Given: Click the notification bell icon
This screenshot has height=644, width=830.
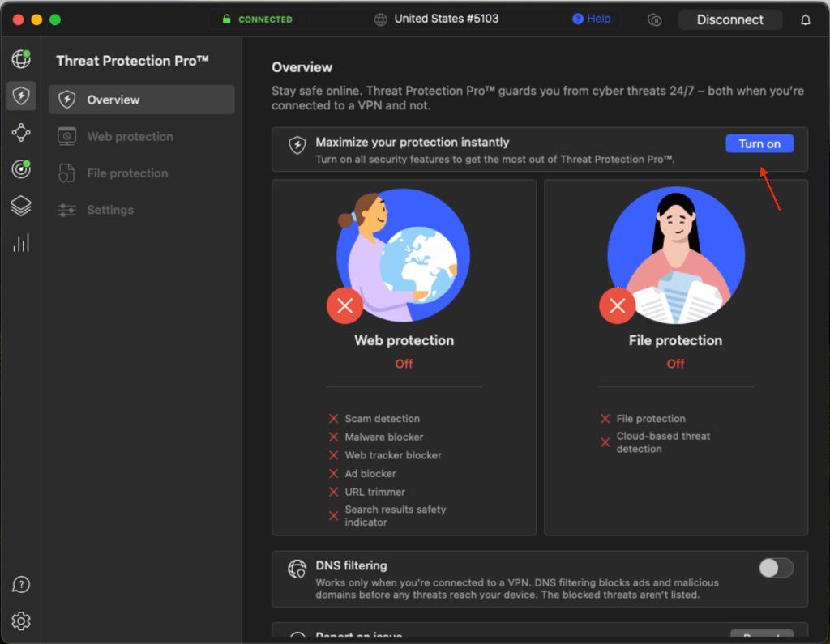Looking at the screenshot, I should click(805, 20).
